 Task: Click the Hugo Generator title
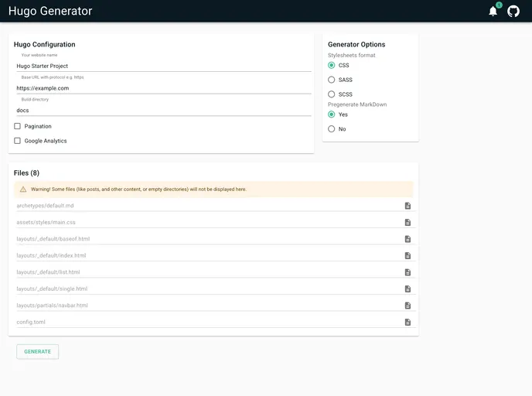tap(50, 11)
